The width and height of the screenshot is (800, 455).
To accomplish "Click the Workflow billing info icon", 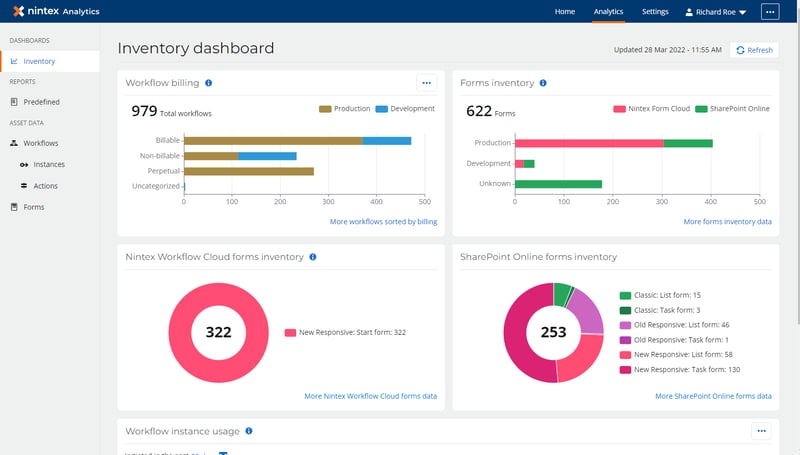I will pyautogui.click(x=208, y=83).
